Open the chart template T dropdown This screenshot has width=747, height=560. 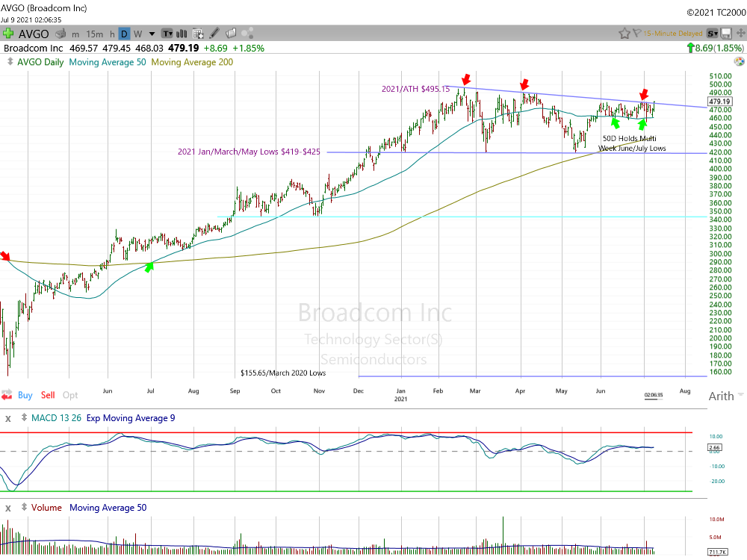pyautogui.click(x=167, y=34)
